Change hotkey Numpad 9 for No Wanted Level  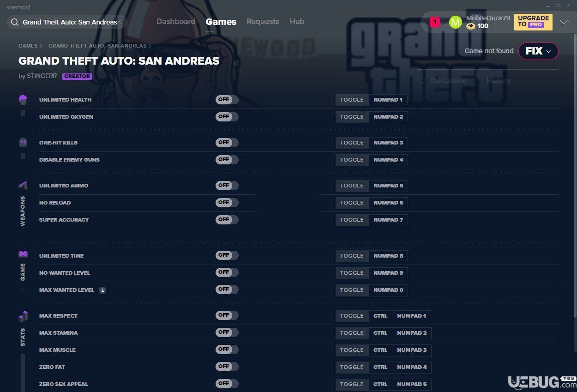pyautogui.click(x=388, y=273)
